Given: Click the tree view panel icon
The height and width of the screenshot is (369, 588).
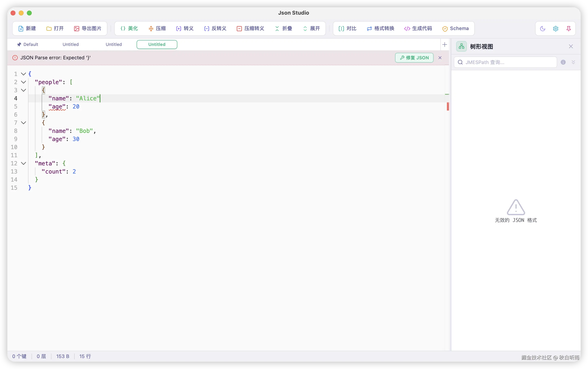Looking at the screenshot, I should point(462,46).
